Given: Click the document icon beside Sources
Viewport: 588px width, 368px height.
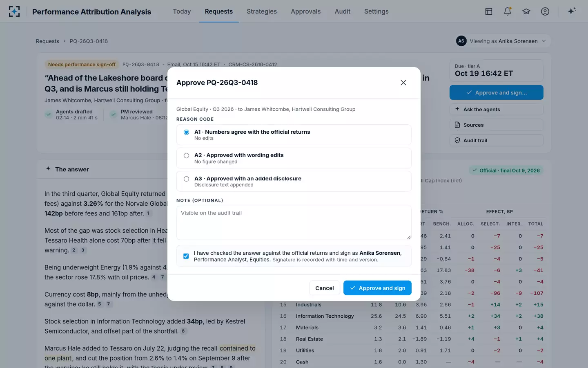Looking at the screenshot, I should [457, 125].
